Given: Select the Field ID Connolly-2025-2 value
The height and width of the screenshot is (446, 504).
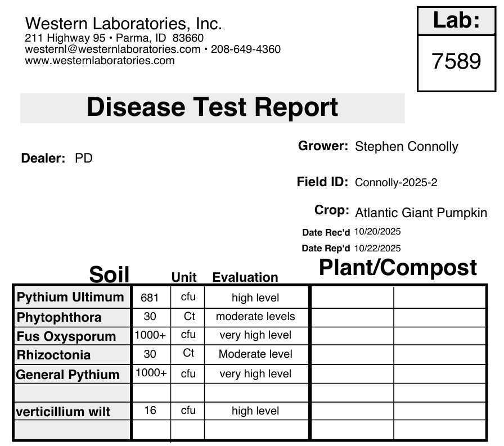Looking at the screenshot, I should click(x=396, y=183).
